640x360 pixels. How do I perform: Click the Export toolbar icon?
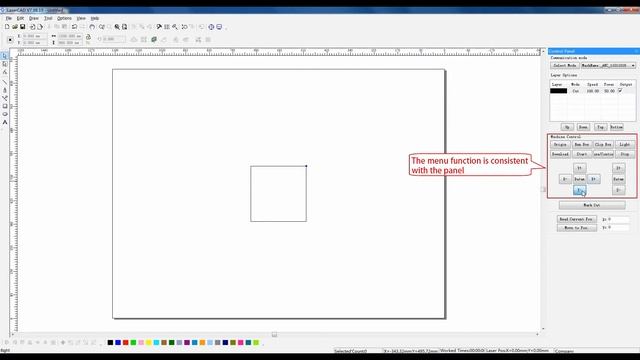40,27
